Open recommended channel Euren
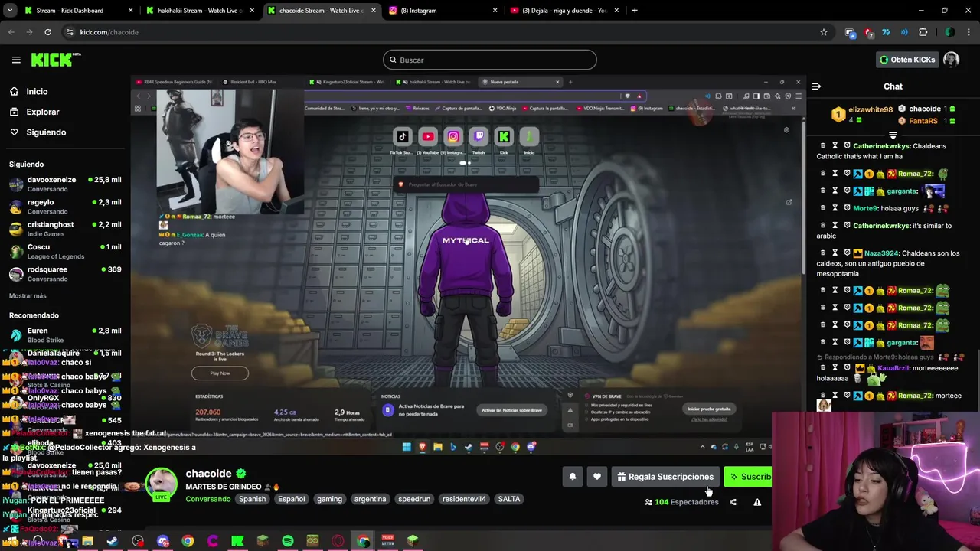 [x=64, y=334]
